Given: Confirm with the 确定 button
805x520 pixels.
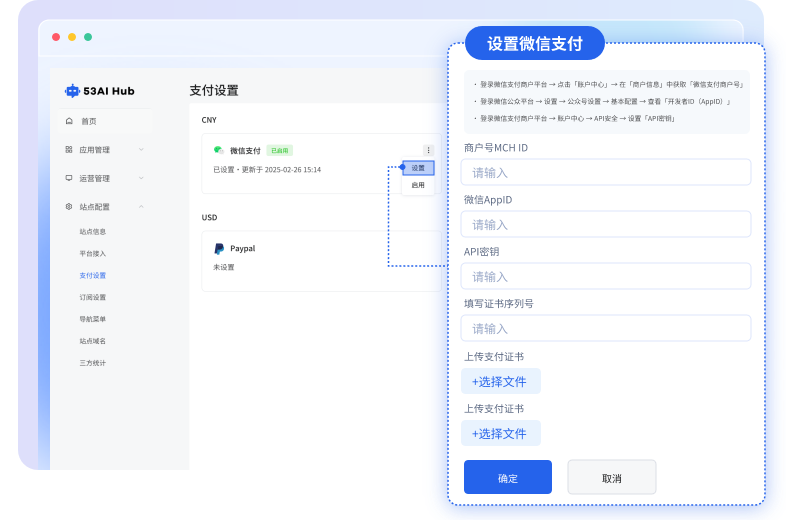Looking at the screenshot, I should click(508, 477).
